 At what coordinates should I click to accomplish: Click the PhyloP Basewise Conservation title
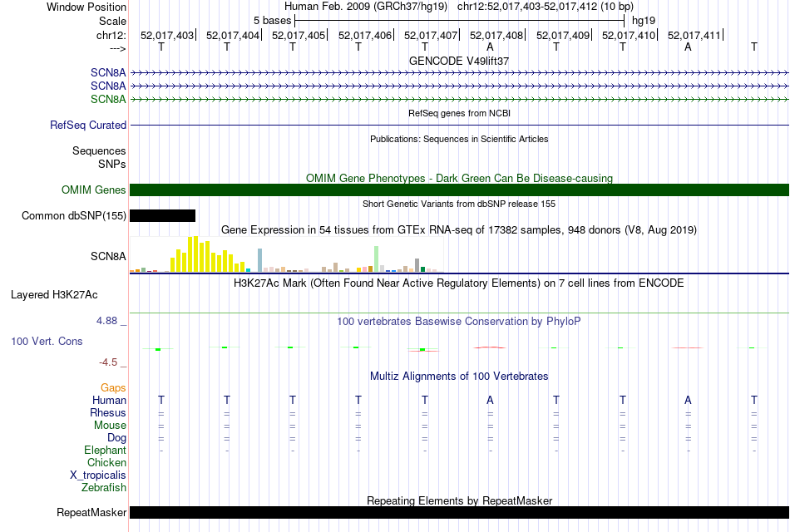tap(459, 321)
